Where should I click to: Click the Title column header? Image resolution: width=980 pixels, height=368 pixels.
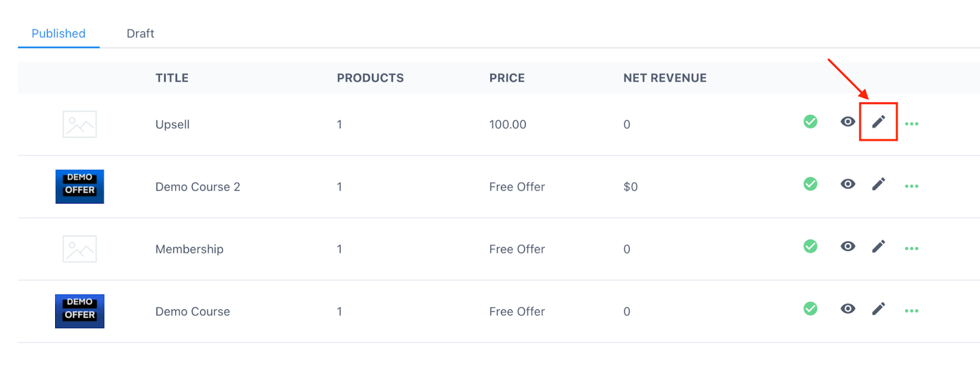tap(171, 77)
